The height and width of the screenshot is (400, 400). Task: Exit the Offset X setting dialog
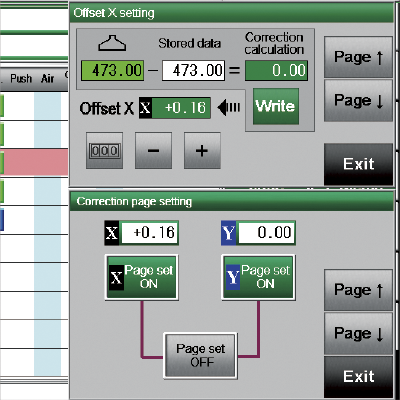(x=358, y=164)
